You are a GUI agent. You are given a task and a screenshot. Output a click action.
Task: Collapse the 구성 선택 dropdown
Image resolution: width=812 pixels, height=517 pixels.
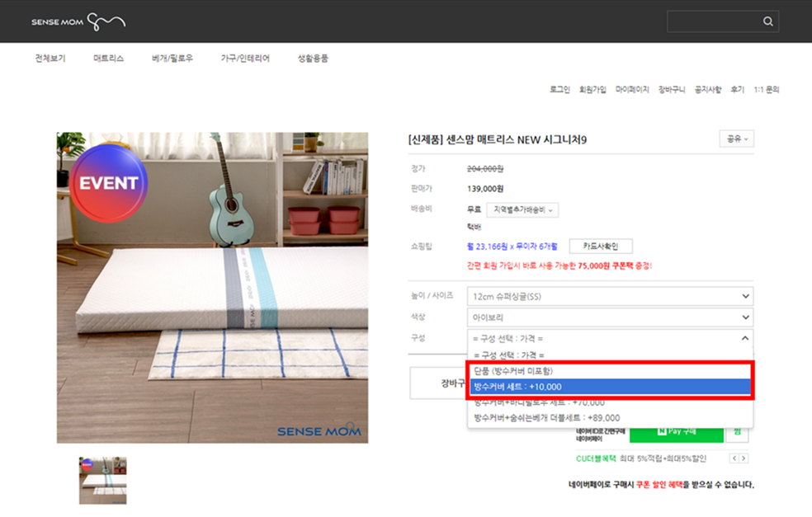[610, 338]
